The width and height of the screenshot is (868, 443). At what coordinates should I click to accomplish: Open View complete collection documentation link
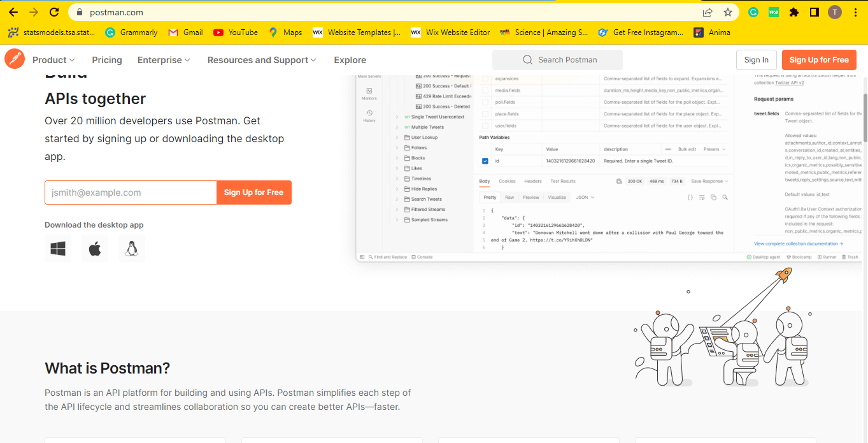pos(799,243)
